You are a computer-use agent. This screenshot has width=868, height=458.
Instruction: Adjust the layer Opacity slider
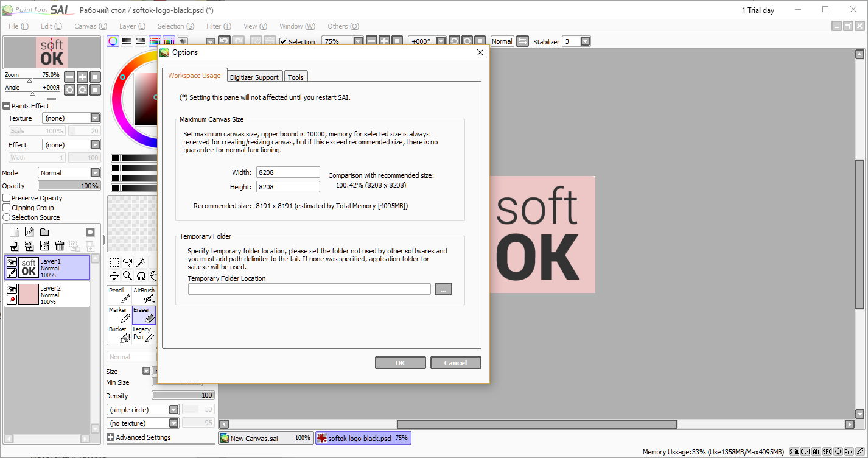(69, 186)
